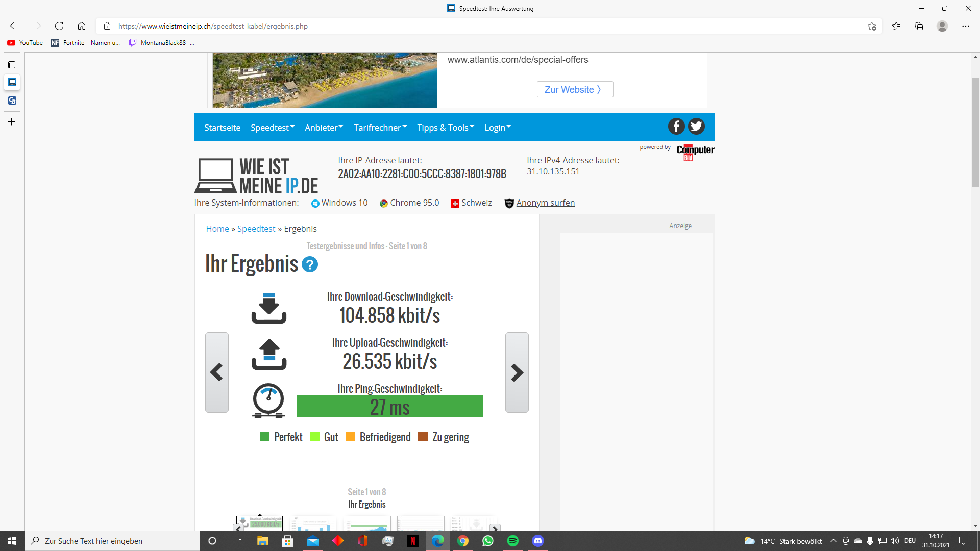980x551 pixels.
Task: Open the Facebook page icon
Action: 676,127
